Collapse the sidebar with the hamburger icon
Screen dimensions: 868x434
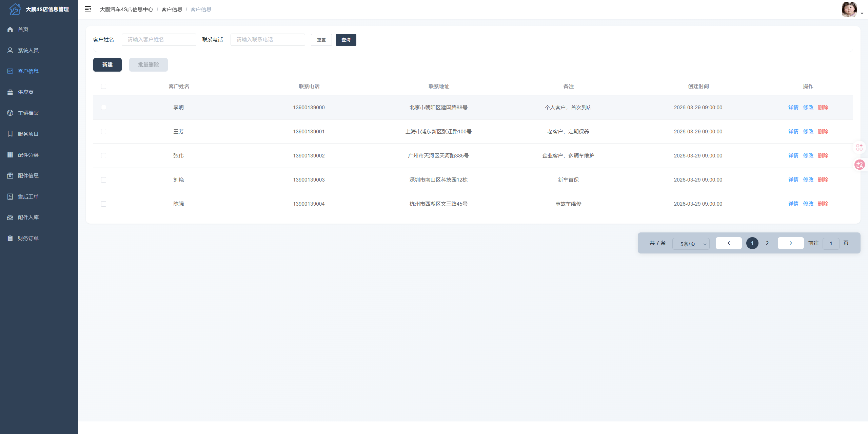[88, 9]
